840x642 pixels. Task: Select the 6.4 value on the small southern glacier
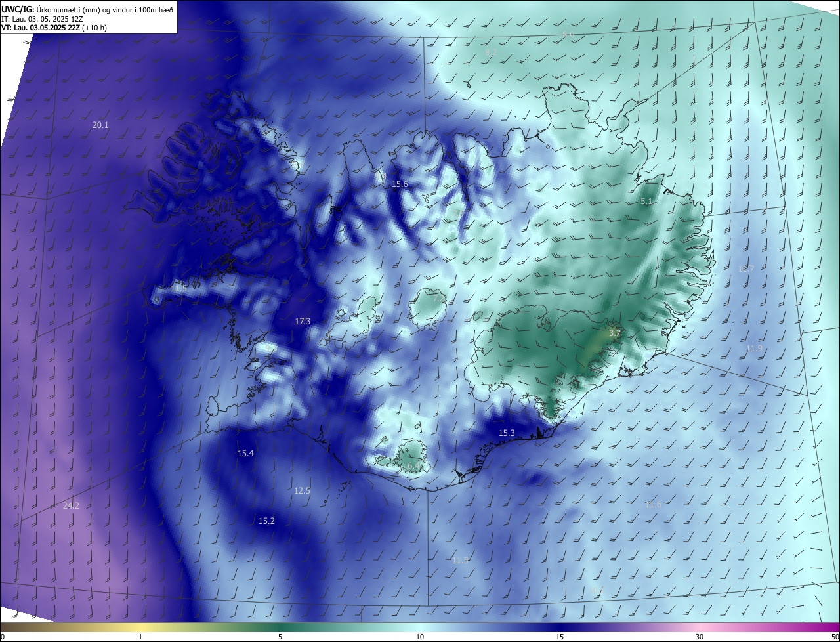pyautogui.click(x=413, y=465)
